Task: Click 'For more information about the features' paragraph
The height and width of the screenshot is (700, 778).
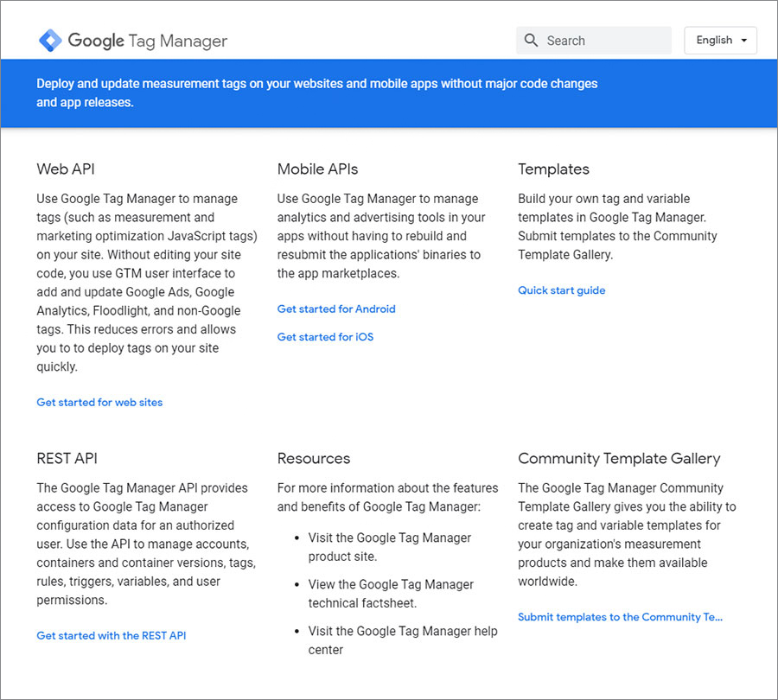Action: pos(387,497)
